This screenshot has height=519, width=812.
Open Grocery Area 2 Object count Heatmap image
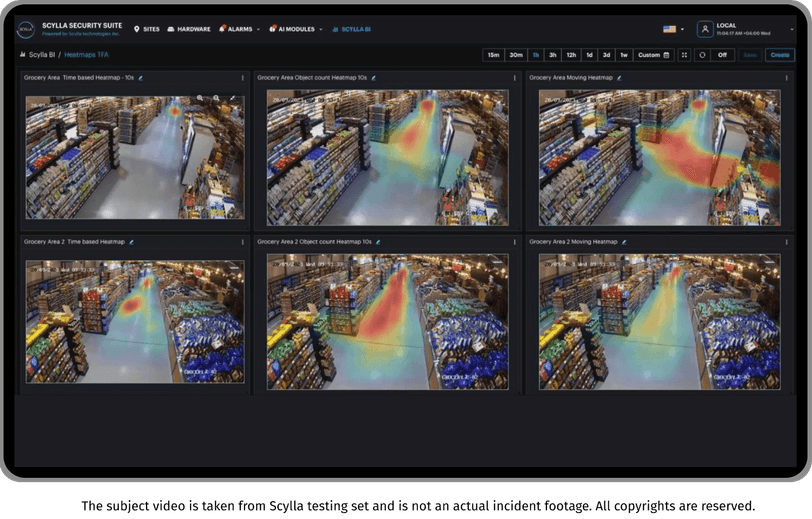(387, 322)
